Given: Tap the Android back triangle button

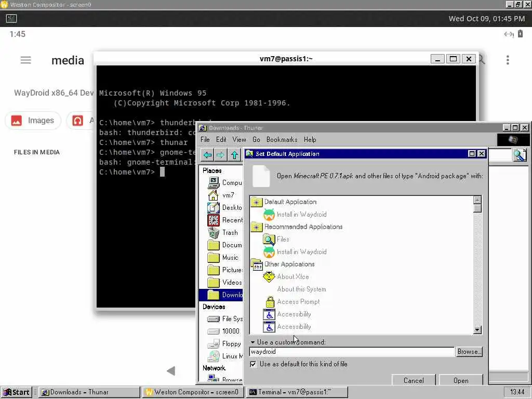Looking at the screenshot, I should click(171, 371).
